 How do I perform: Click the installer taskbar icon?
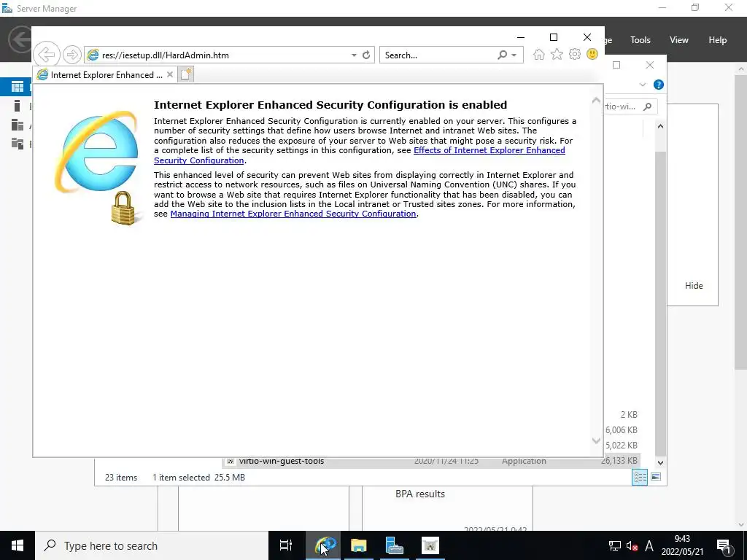(x=430, y=545)
